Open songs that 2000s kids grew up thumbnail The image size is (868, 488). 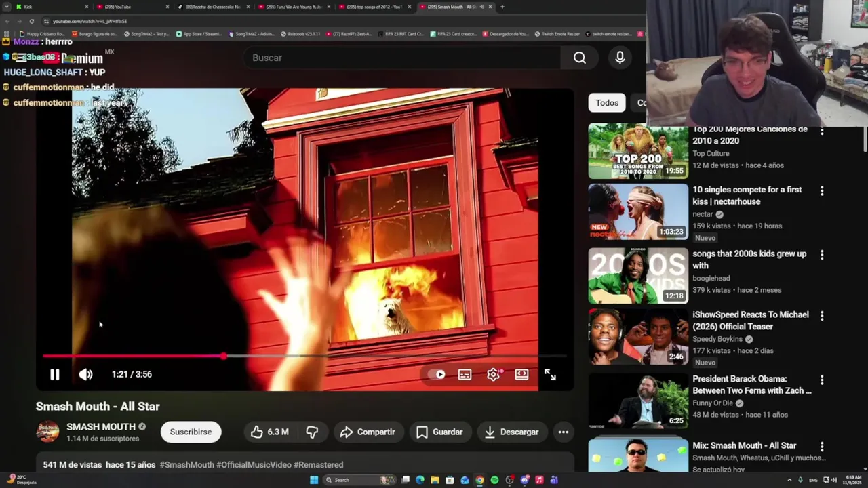click(x=638, y=275)
